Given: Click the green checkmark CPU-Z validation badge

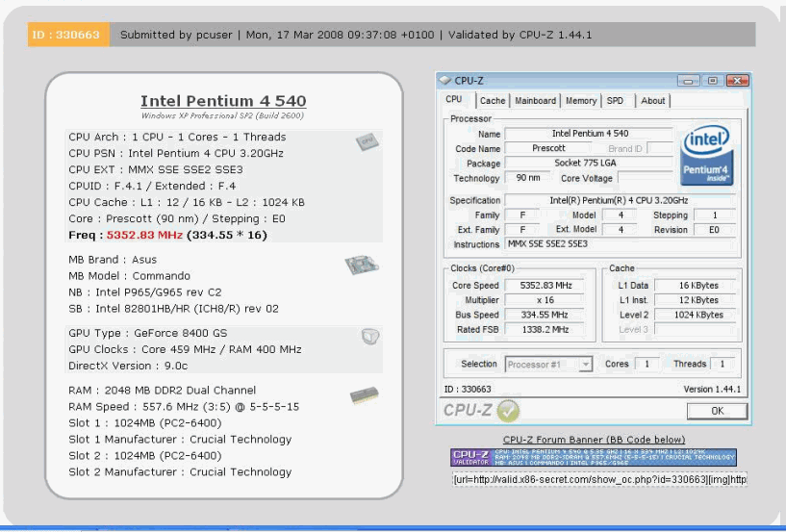Looking at the screenshot, I should coord(508,411).
